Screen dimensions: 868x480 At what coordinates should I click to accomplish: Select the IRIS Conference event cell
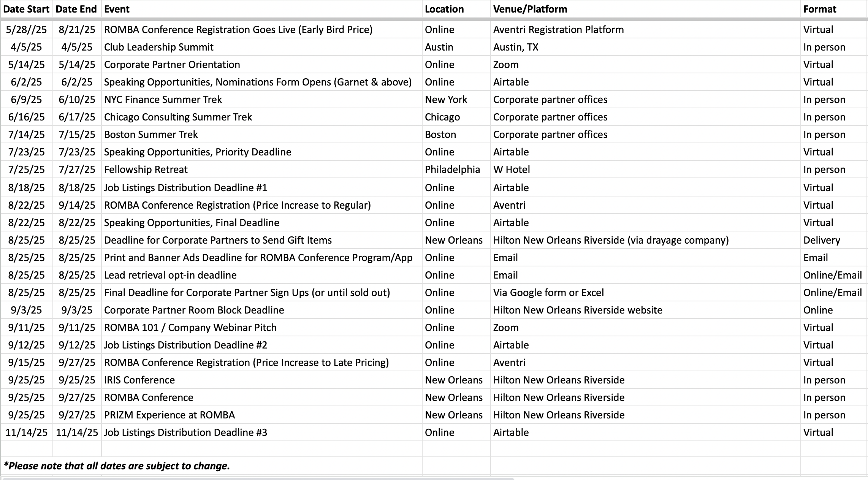point(261,380)
